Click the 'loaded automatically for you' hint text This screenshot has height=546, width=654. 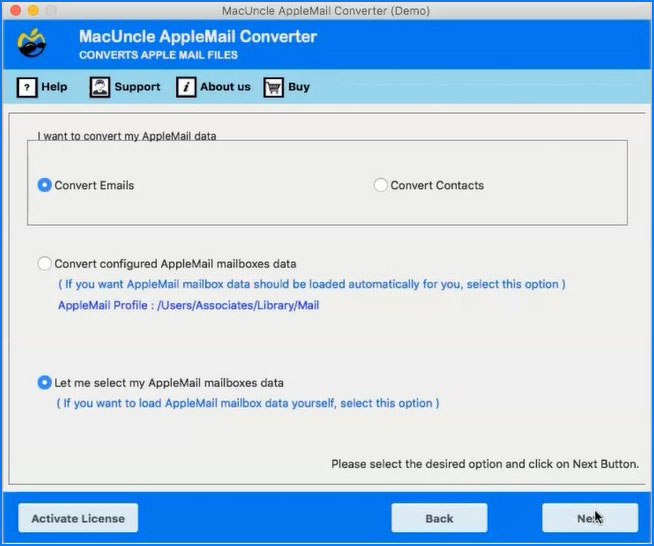click(312, 284)
